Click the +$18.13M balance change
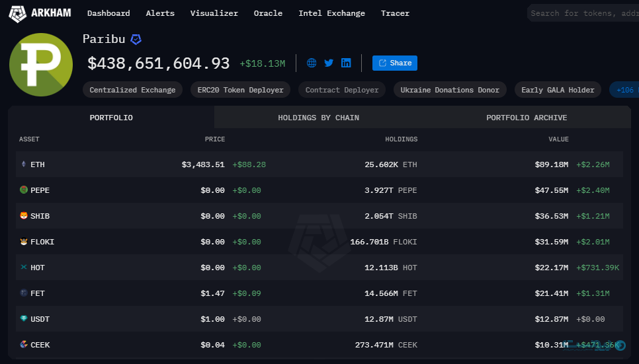 [263, 63]
